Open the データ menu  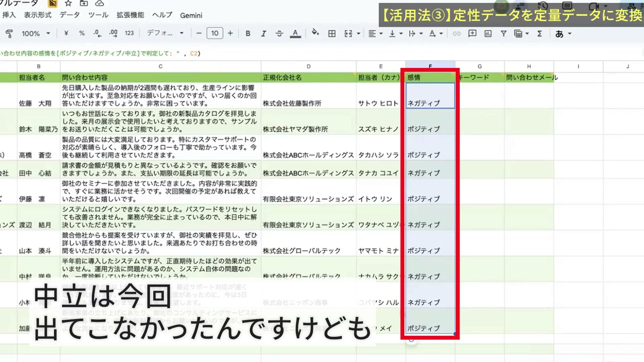70,15
